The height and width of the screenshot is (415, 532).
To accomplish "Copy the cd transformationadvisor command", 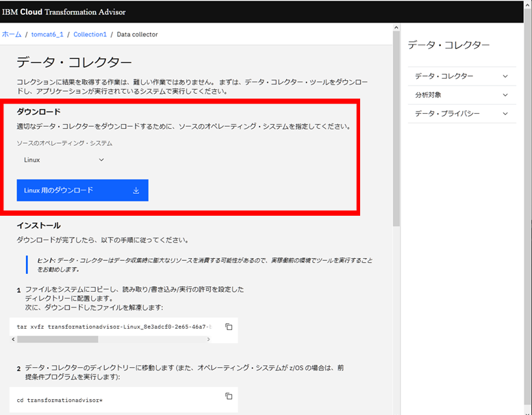I will 229,396.
